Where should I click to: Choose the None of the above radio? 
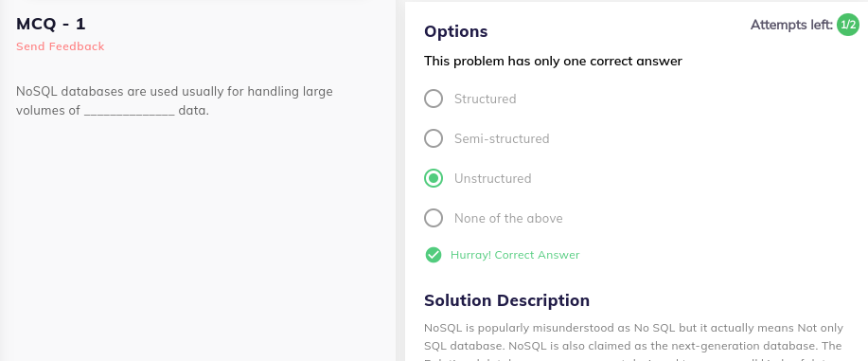point(434,218)
